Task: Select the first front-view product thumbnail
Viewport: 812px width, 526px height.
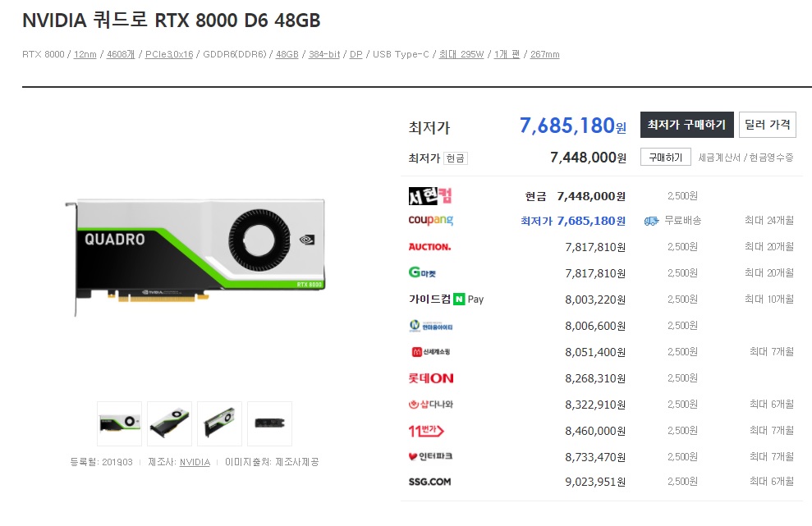Action: [119, 423]
